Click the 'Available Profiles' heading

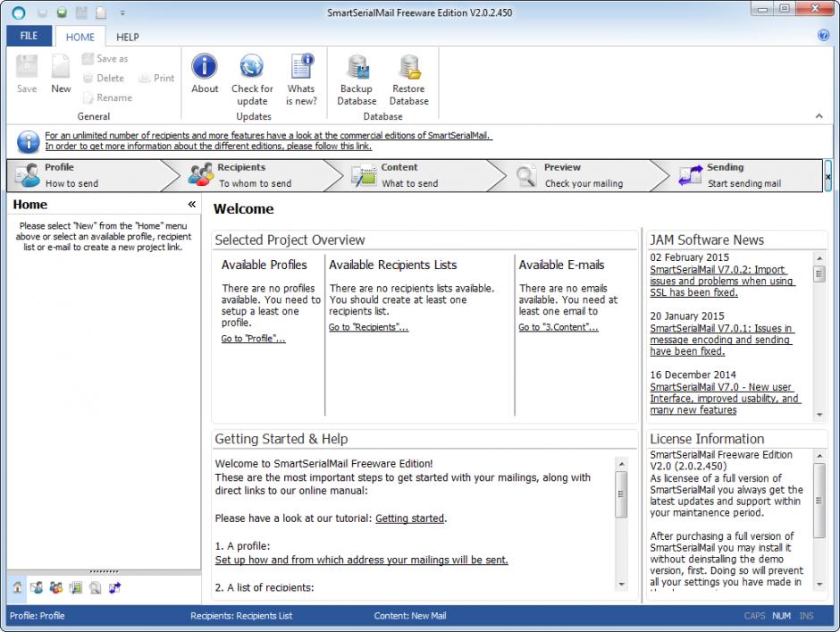[x=265, y=265]
